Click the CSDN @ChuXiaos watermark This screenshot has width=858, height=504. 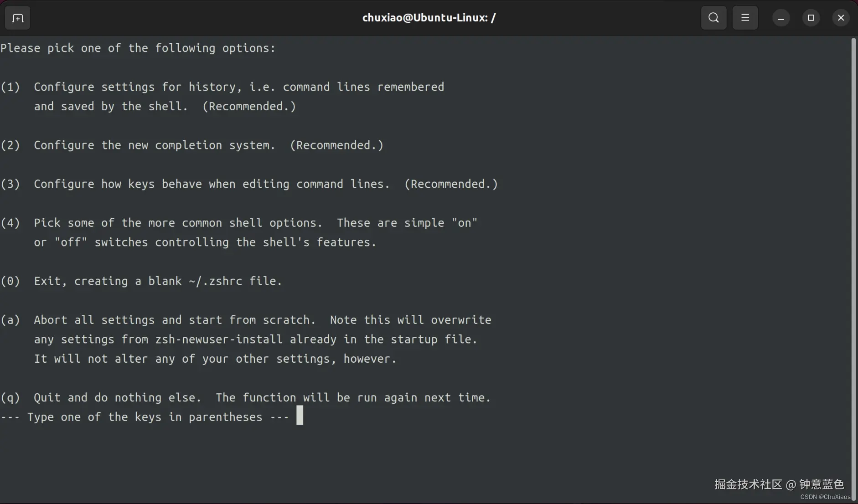click(825, 497)
